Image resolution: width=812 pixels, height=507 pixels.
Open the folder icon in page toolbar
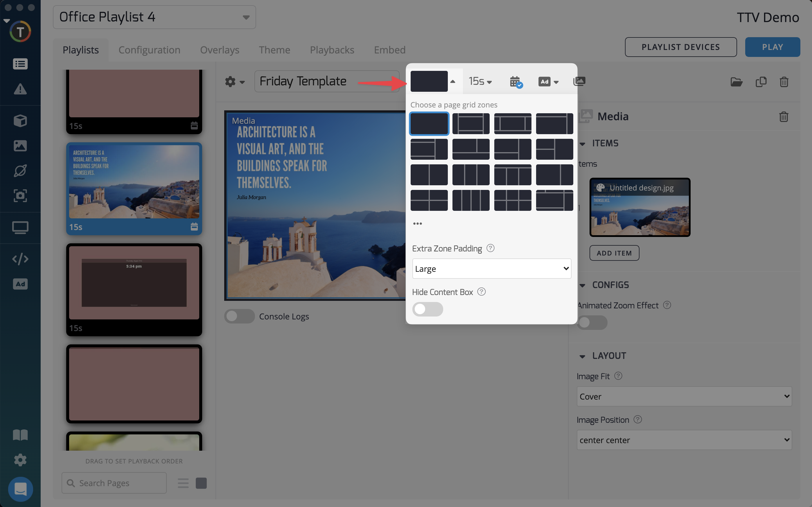(x=736, y=82)
